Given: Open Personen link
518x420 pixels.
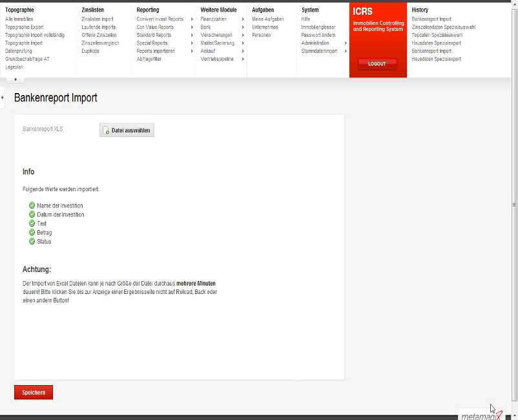Looking at the screenshot, I should [x=262, y=35].
